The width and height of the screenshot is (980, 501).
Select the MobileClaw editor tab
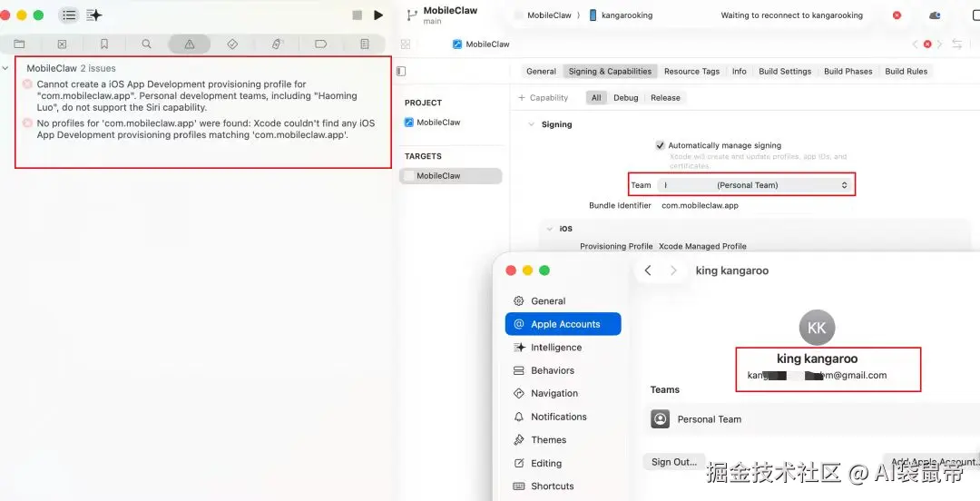coord(481,44)
